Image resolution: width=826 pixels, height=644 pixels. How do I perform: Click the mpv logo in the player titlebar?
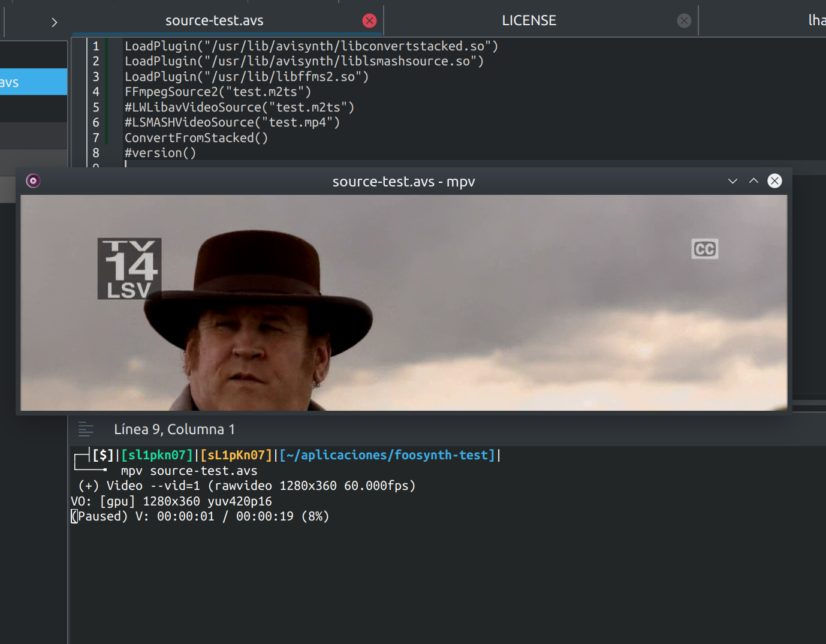click(x=33, y=180)
